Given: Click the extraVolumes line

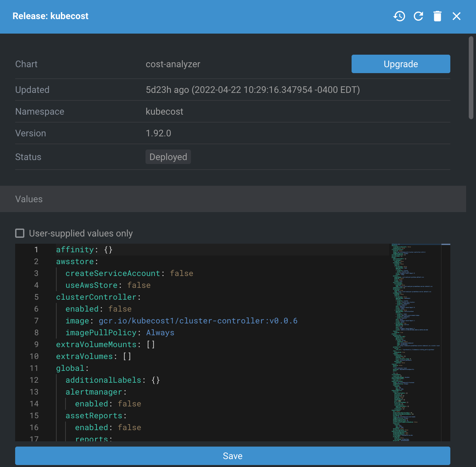Looking at the screenshot, I should tap(93, 356).
